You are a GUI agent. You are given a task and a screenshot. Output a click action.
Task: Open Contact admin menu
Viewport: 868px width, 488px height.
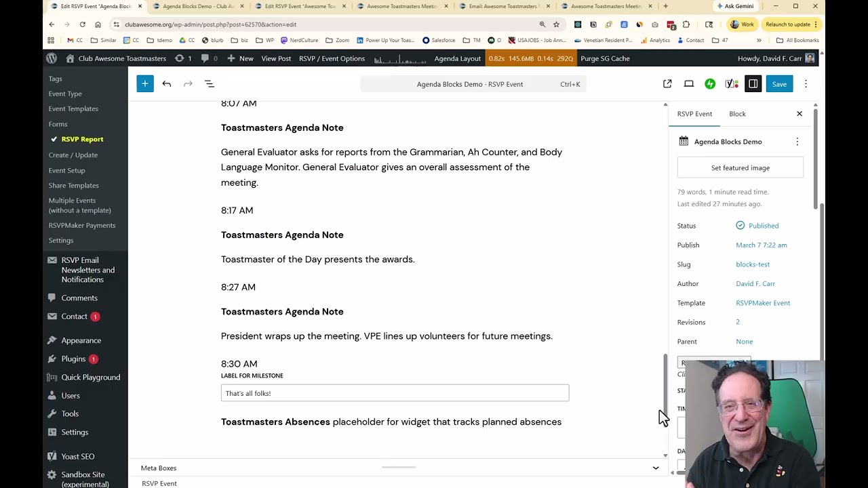[x=75, y=317]
